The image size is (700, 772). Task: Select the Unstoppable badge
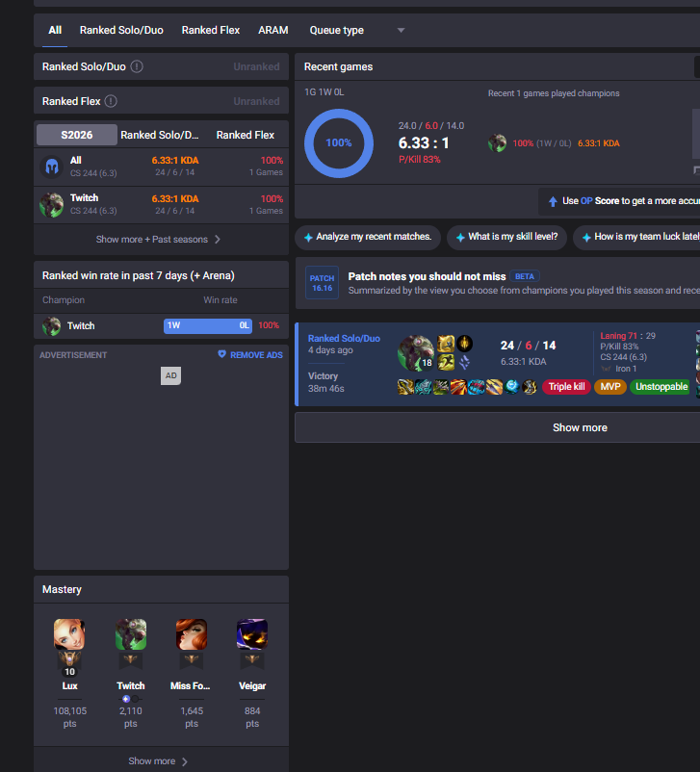661,387
